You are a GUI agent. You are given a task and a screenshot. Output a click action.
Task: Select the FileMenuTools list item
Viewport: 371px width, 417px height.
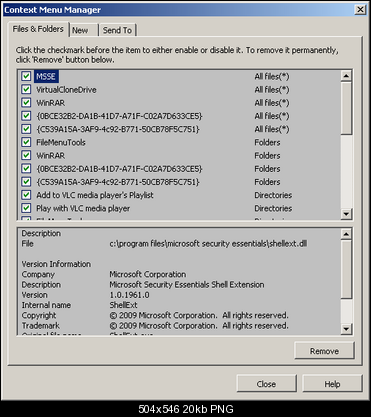(61, 142)
